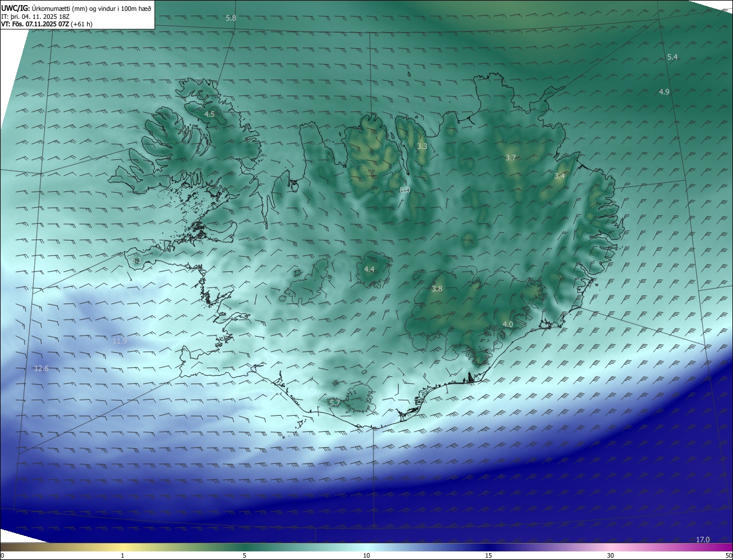Click the 4.4 value label
The height and width of the screenshot is (560, 733).
tap(369, 270)
